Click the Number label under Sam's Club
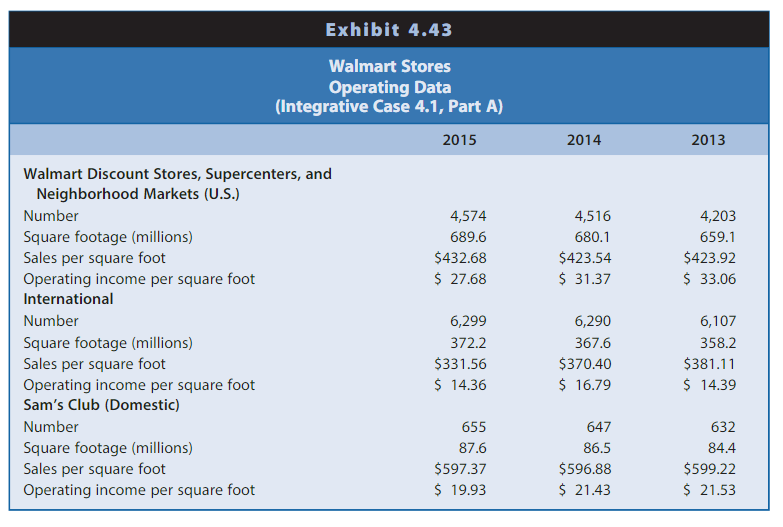783x527 pixels. coord(51,427)
